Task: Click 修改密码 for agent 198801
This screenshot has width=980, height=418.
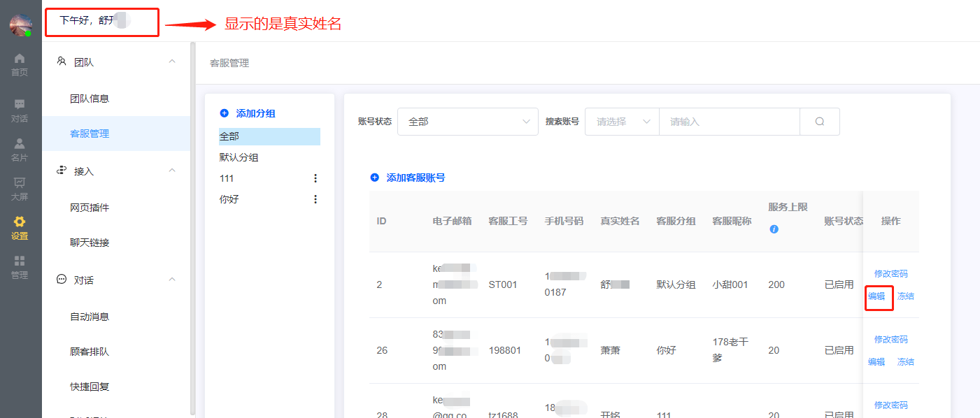Action: pos(891,339)
